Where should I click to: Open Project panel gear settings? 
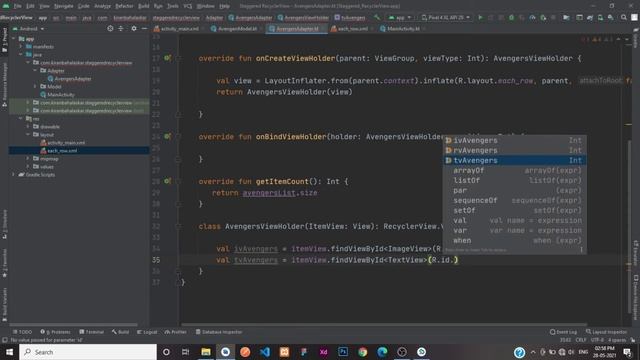(134, 29)
